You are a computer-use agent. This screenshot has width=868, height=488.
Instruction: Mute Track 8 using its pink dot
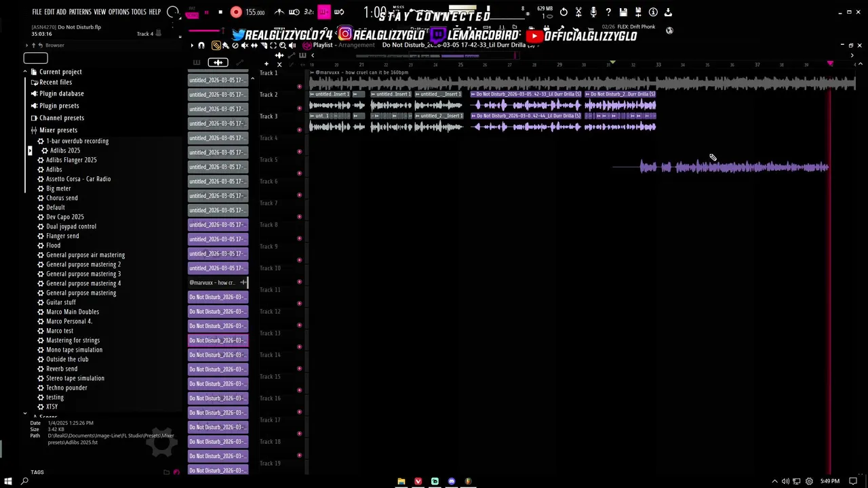[x=300, y=238]
